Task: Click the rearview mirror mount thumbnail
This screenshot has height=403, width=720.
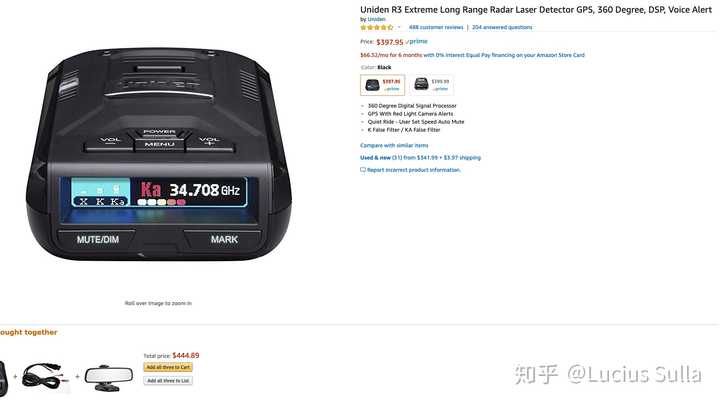Action: click(108, 377)
